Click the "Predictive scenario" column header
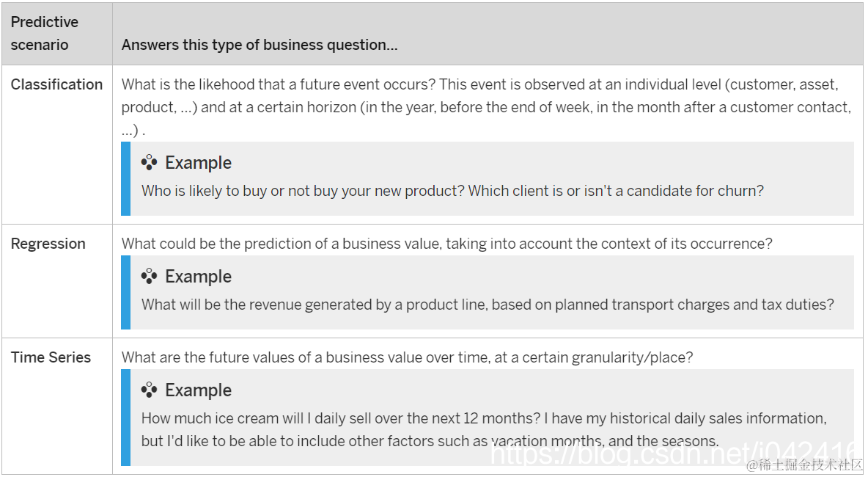This screenshot has height=477, width=868. (x=45, y=33)
